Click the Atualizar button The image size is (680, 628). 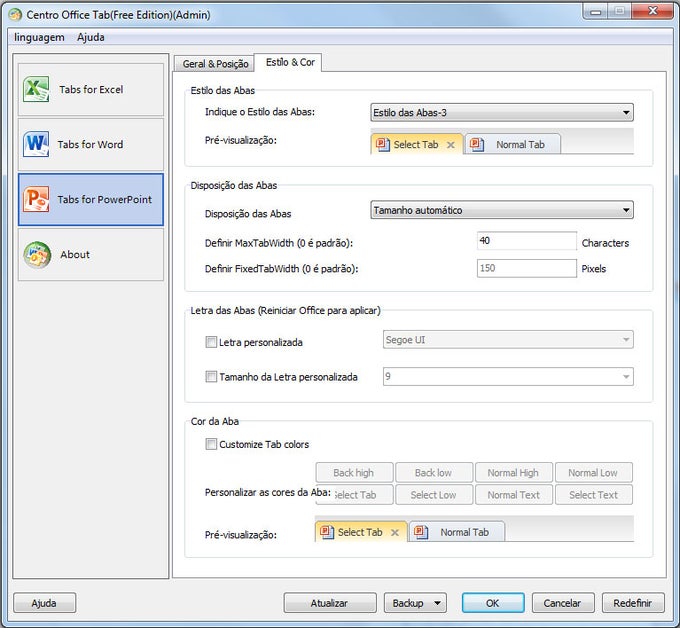click(x=330, y=603)
